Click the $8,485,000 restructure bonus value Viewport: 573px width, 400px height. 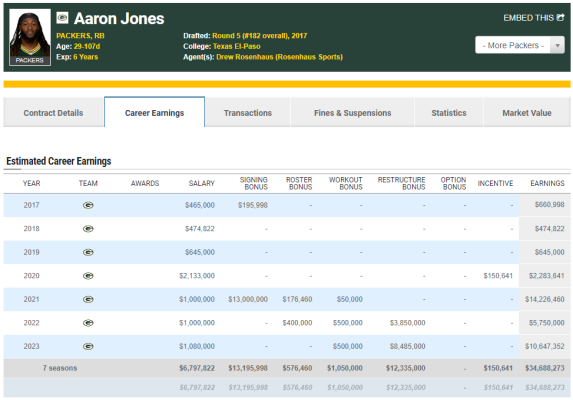(407, 346)
